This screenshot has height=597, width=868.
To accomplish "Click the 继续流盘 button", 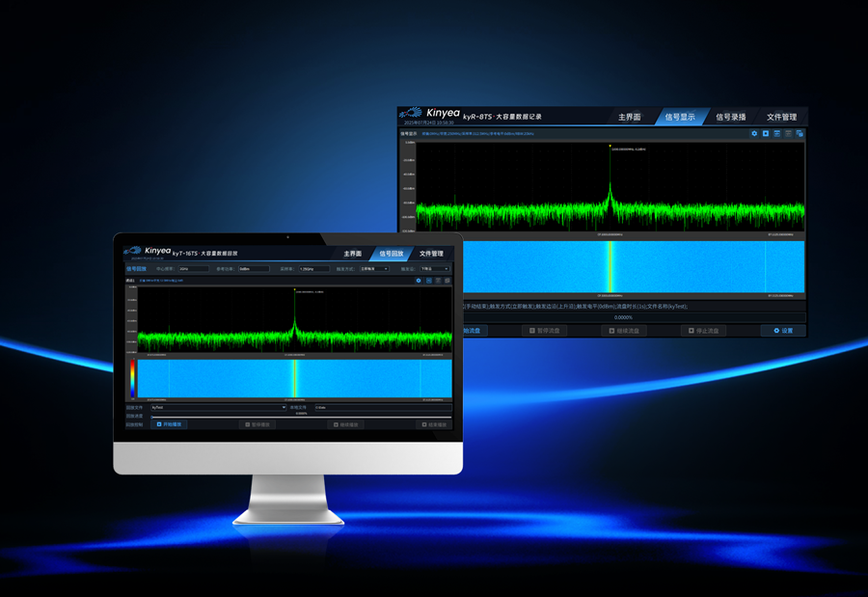I will 624,331.
